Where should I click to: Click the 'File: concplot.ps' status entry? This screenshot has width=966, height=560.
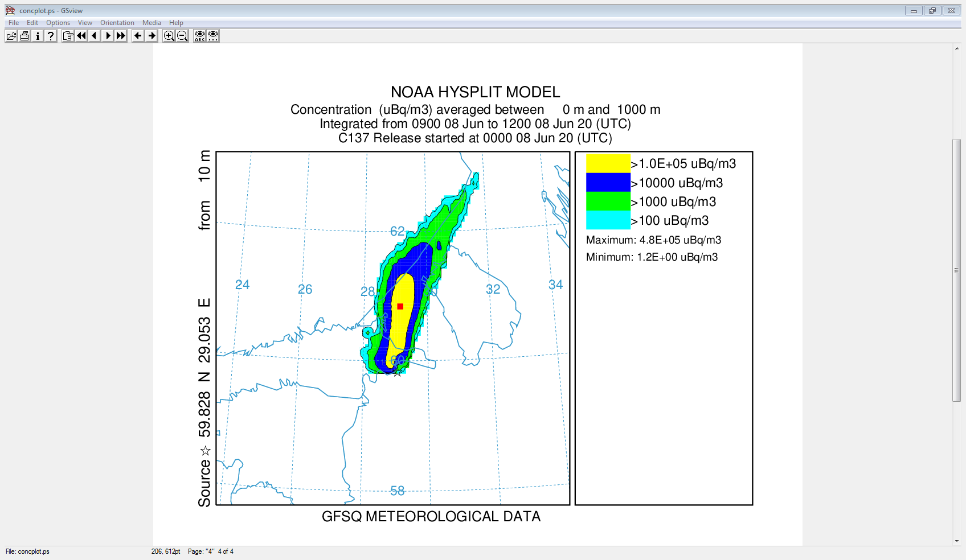pos(27,551)
